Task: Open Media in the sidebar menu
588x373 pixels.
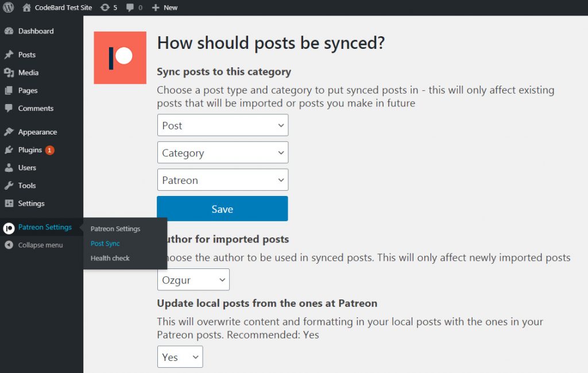Action: [x=29, y=72]
